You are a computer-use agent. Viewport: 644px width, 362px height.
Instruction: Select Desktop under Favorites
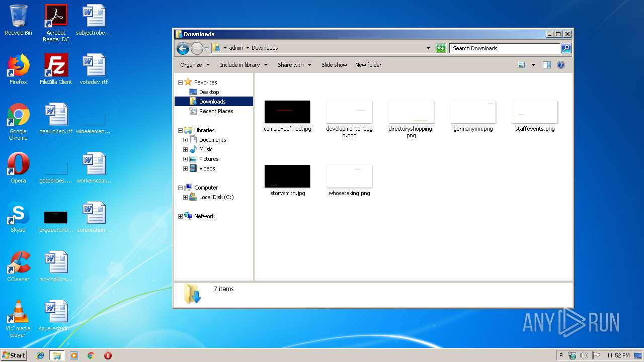pyautogui.click(x=209, y=92)
